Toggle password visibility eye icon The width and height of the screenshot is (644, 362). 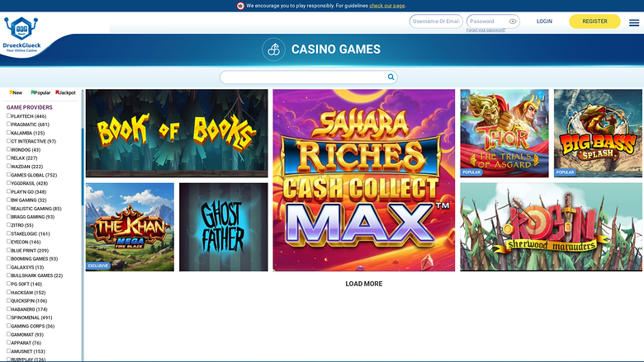pyautogui.click(x=513, y=21)
